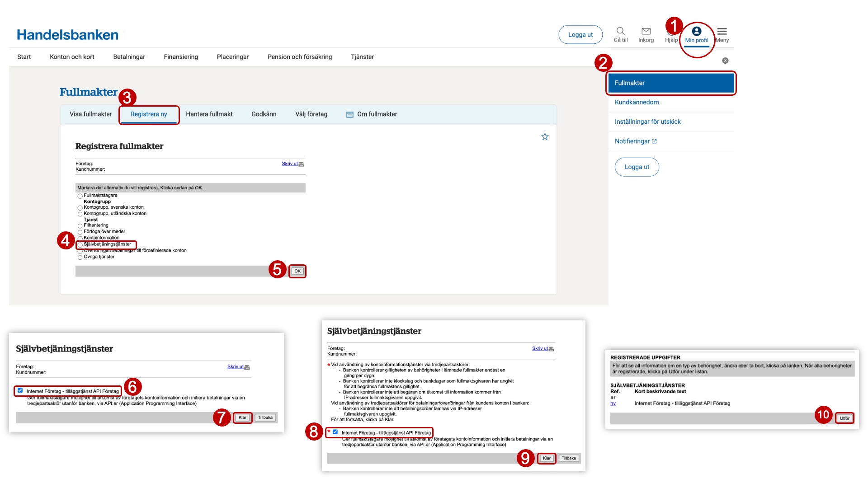The width and height of the screenshot is (868, 488).
Task: Select Kontogrupp, svenska konton radio
Action: pos(80,208)
